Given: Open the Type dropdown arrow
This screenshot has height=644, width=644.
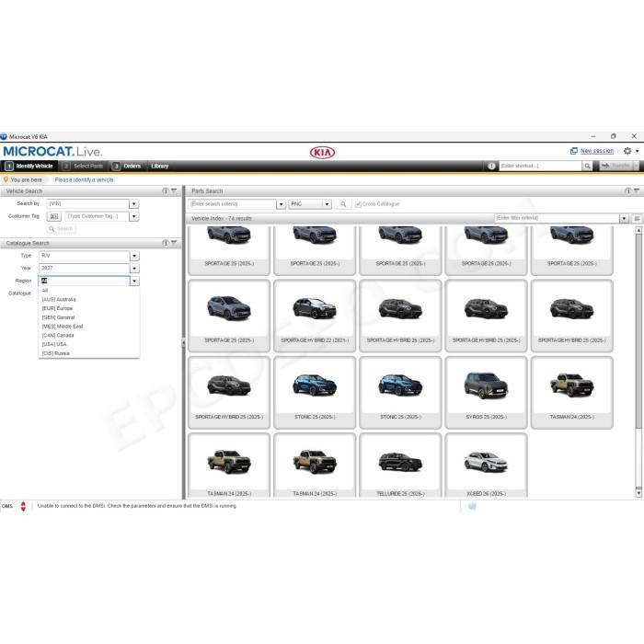Looking at the screenshot, I should click(134, 256).
